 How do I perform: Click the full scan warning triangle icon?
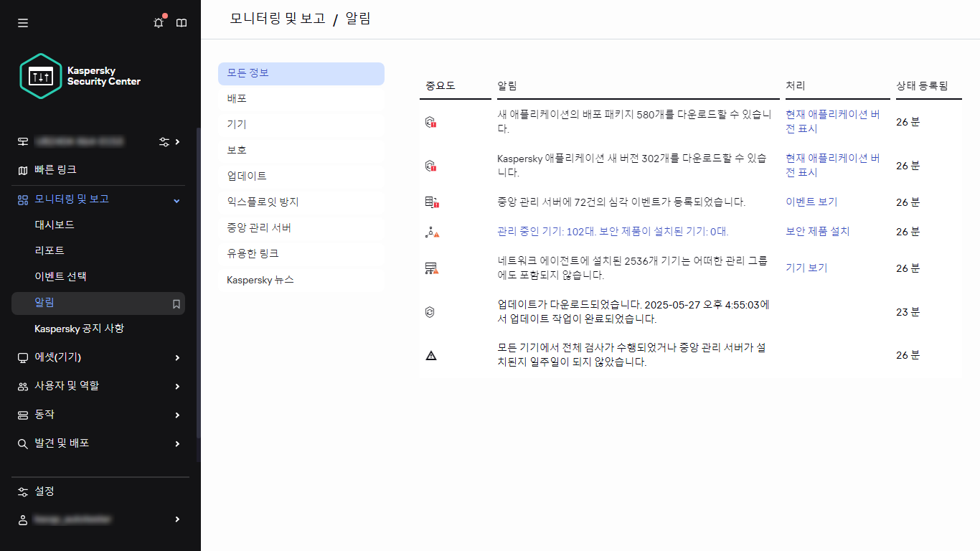pyautogui.click(x=431, y=354)
